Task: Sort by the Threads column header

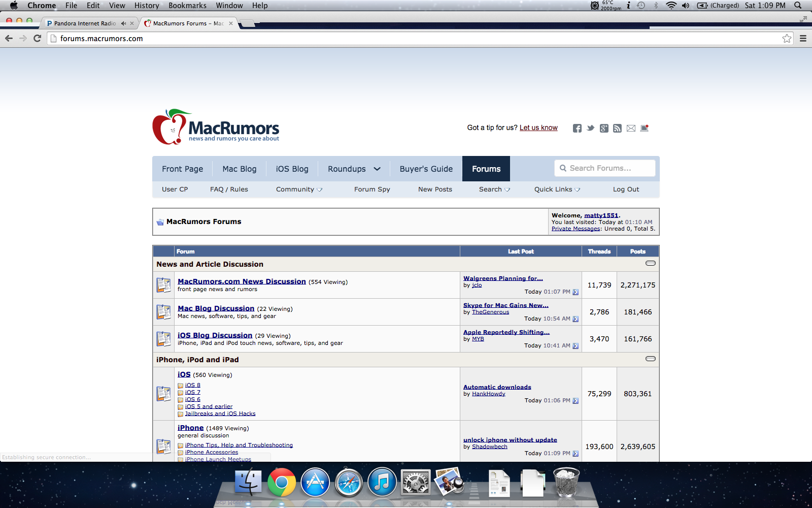Action: tap(599, 251)
